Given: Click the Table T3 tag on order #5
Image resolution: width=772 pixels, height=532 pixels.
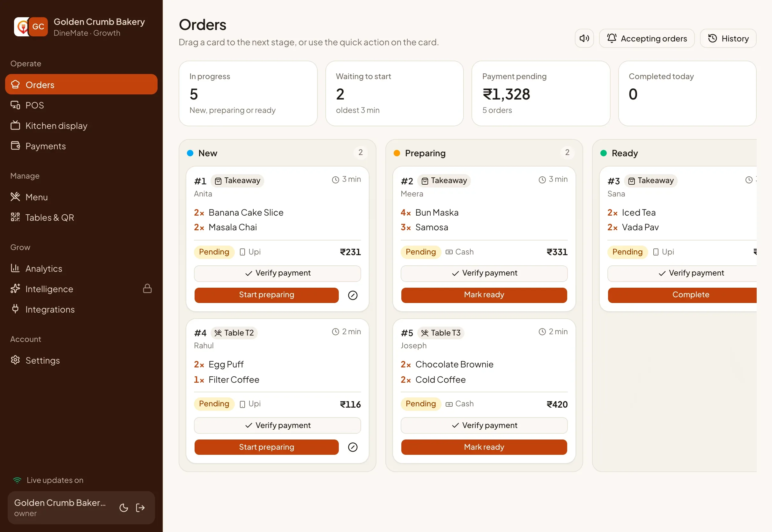Looking at the screenshot, I should pos(441,333).
